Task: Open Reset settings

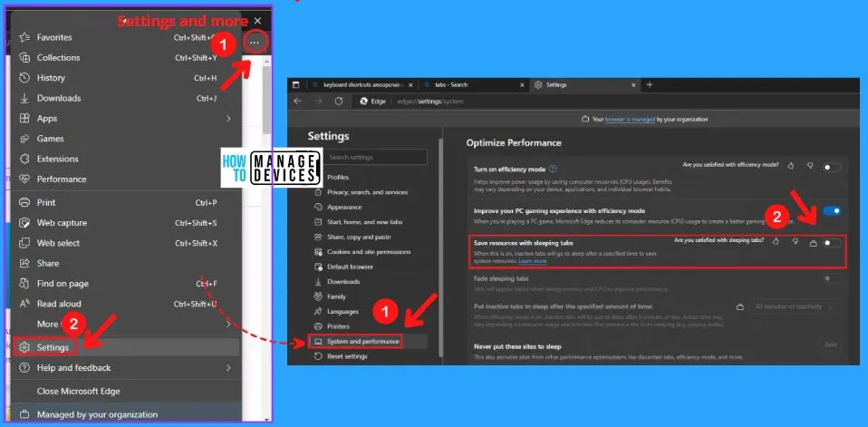Action: [347, 356]
